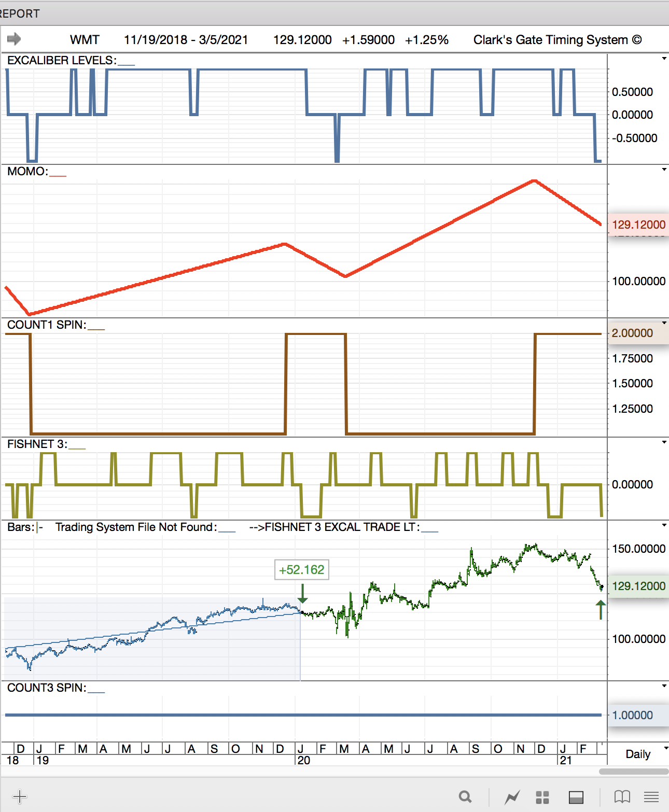Toggle the bottom panel layout icon
The image size is (669, 812).
[x=576, y=797]
